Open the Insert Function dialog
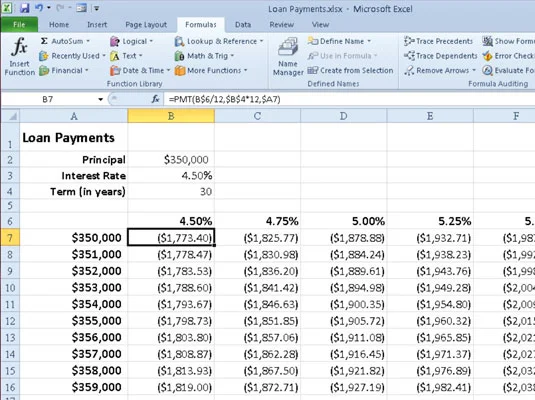Image resolution: width=535 pixels, height=400 pixels. coord(19,56)
